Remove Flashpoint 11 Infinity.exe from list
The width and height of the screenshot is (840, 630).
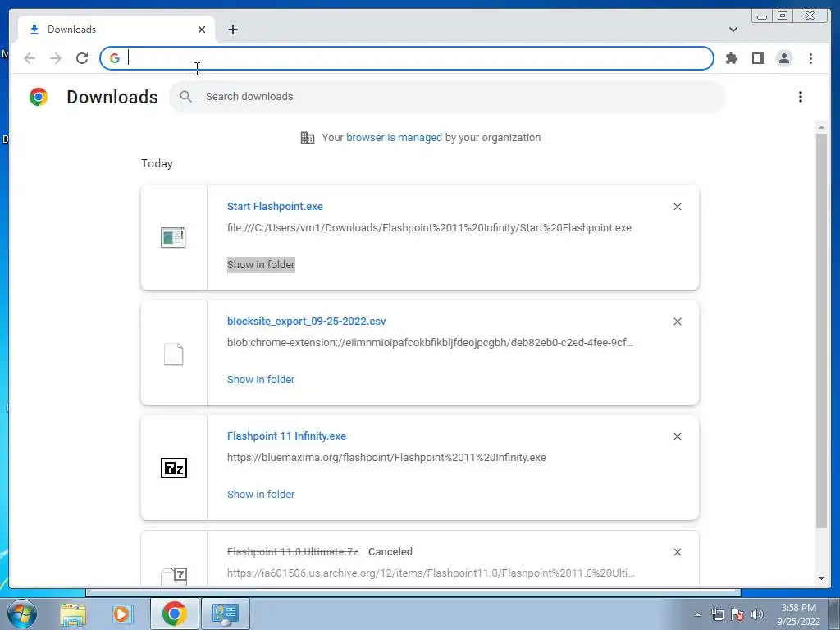pyautogui.click(x=677, y=436)
